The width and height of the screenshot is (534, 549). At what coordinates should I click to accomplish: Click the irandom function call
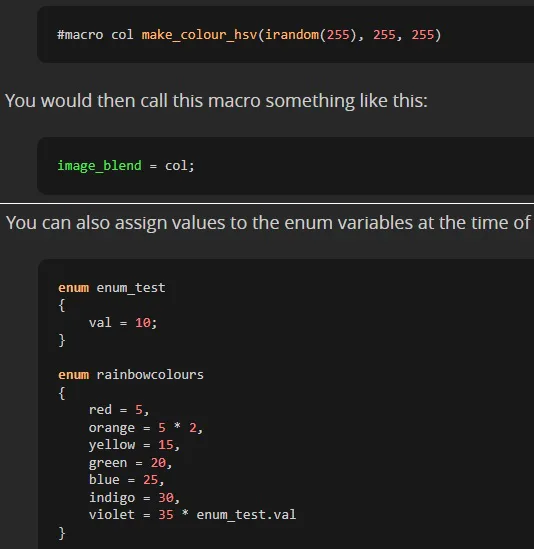tap(292, 35)
